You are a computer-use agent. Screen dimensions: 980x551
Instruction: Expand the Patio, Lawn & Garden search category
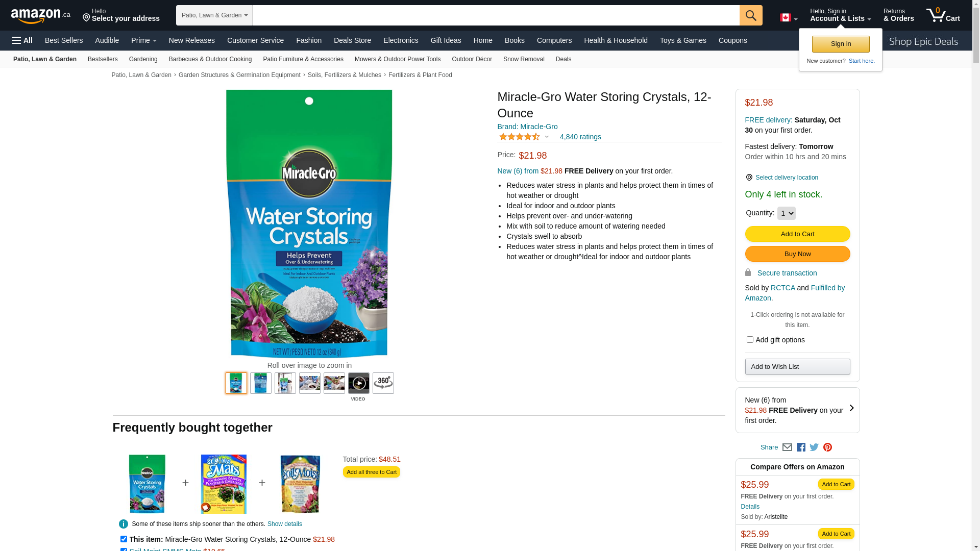click(214, 15)
